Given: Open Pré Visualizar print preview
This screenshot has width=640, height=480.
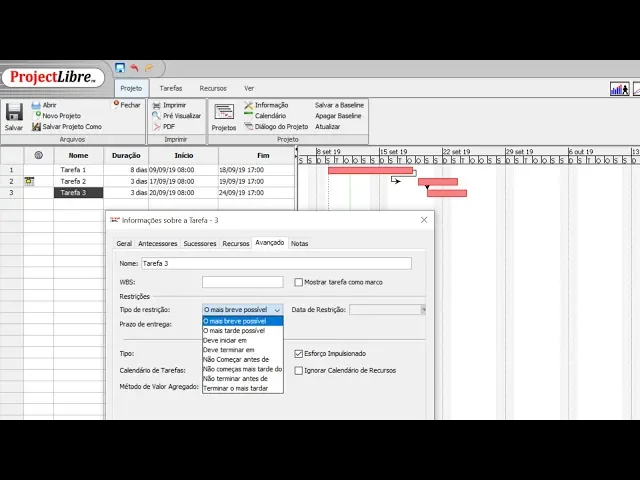Looking at the screenshot, I should 177,116.
